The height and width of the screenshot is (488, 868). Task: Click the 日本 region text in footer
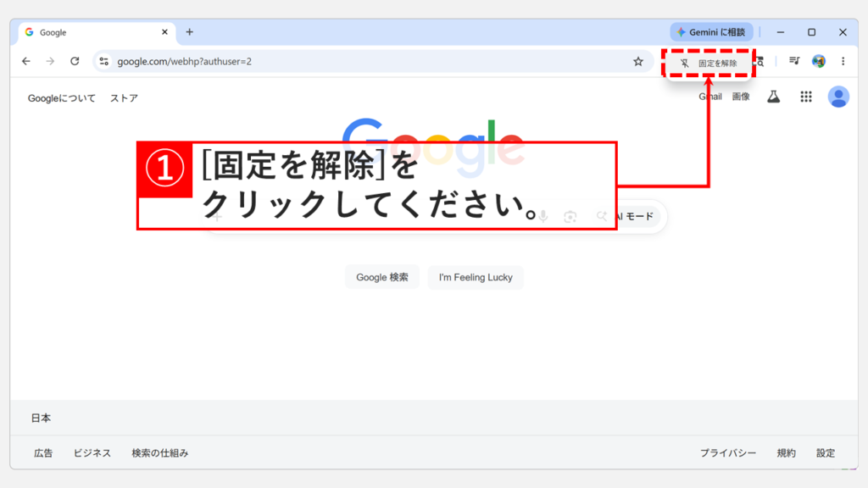click(x=41, y=419)
